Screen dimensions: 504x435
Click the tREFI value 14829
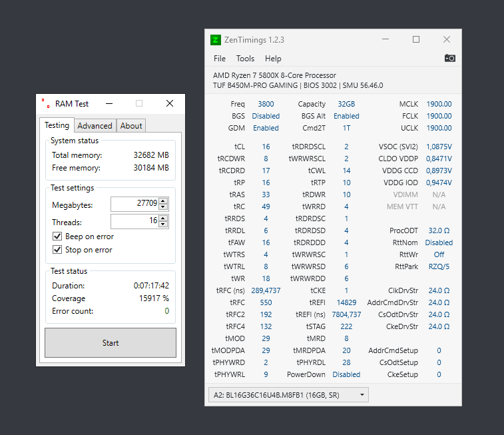tap(346, 302)
